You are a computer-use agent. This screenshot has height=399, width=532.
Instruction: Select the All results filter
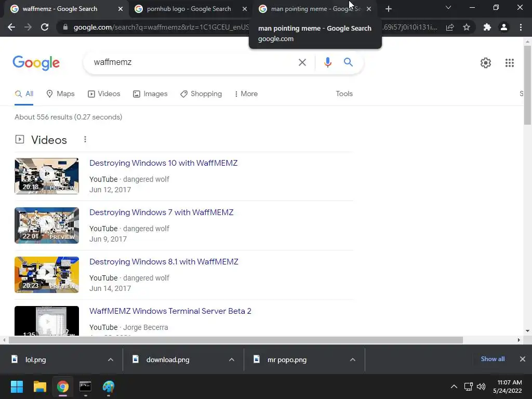24,94
